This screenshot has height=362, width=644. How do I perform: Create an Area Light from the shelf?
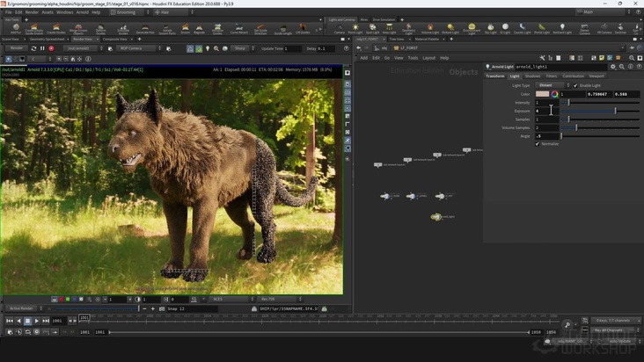pyautogui.click(x=389, y=29)
